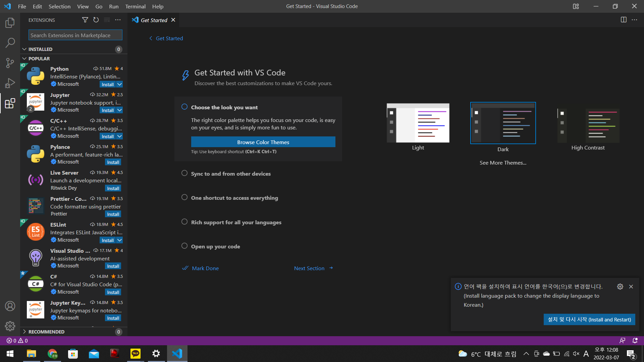Open Run and Debug view icon
Screen dimensions: 644x362
pos(10,83)
